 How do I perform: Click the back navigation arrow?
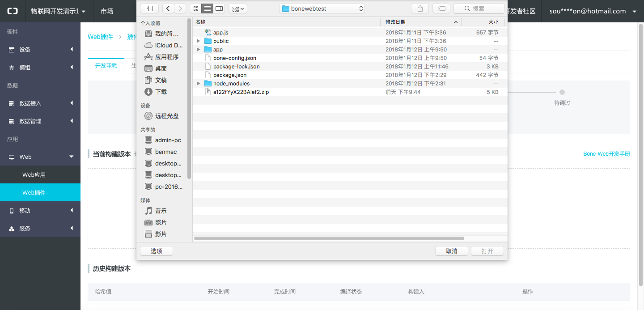click(x=169, y=8)
